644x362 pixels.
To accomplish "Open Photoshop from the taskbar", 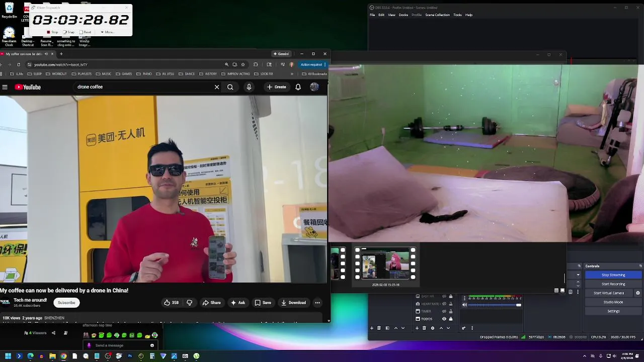I will [130, 356].
